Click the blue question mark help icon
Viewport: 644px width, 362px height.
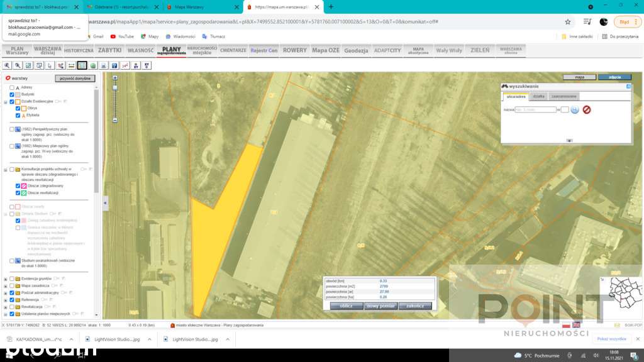[x=114, y=65]
